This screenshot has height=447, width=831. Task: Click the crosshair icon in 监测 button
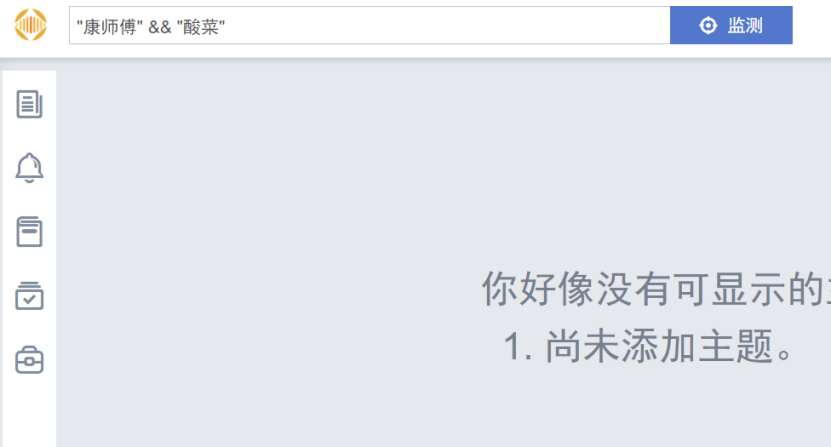point(708,25)
